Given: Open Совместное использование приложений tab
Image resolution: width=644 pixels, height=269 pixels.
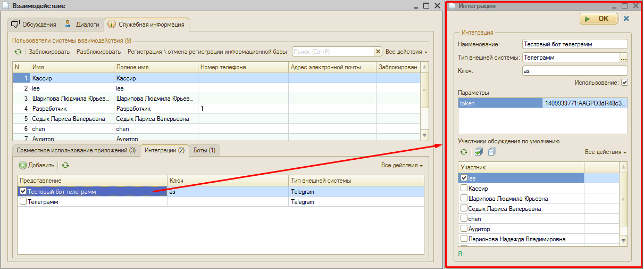Looking at the screenshot, I should (x=76, y=151).
